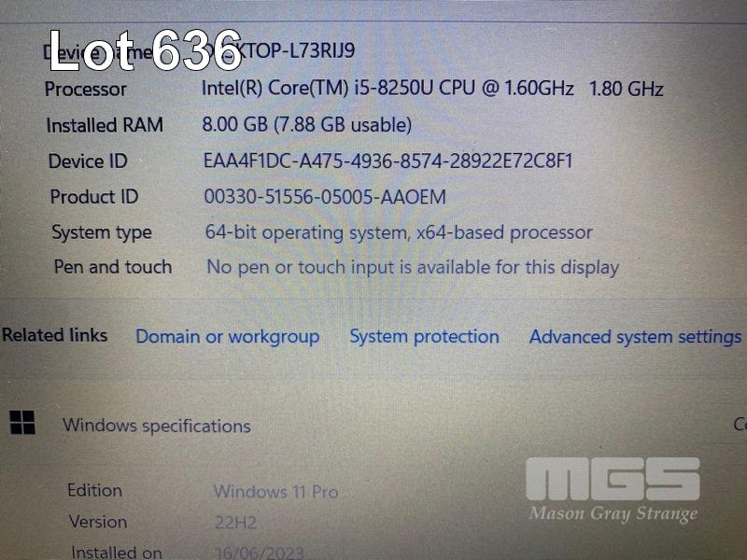This screenshot has height=560, width=747.
Task: Open Advanced system settings link
Action: [x=635, y=337]
